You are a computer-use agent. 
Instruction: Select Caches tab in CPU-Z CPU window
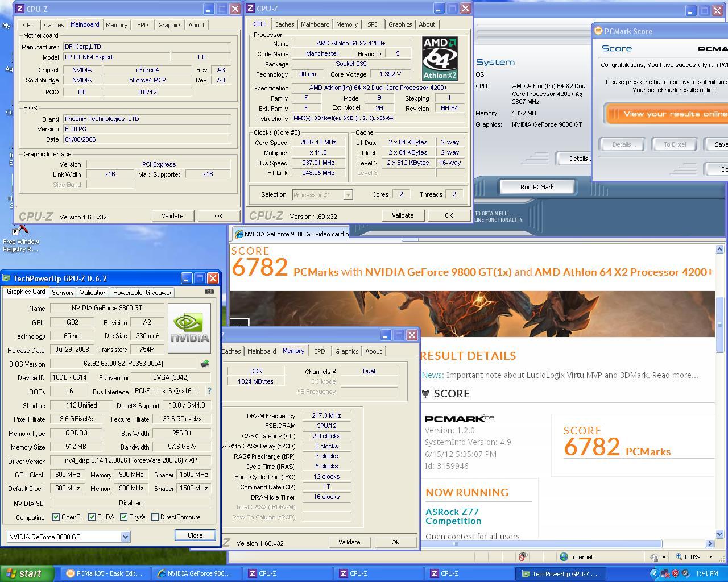click(284, 24)
